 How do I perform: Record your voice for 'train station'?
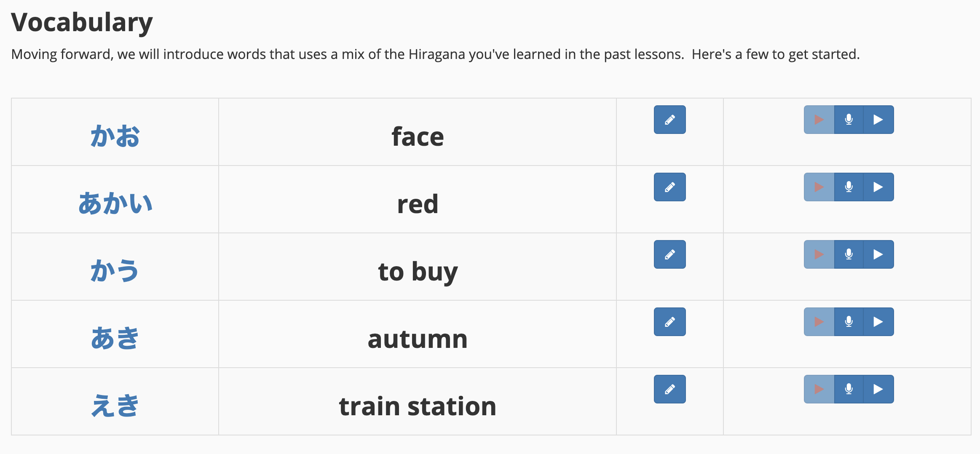point(849,389)
